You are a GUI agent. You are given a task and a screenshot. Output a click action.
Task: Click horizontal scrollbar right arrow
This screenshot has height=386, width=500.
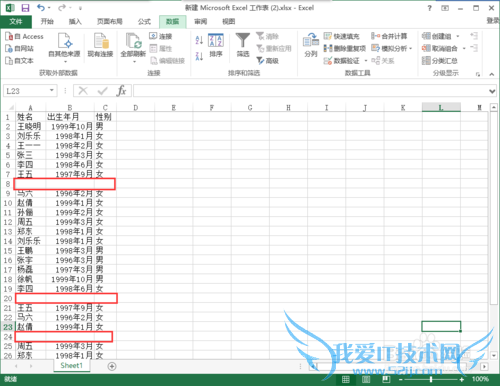coord(484,366)
